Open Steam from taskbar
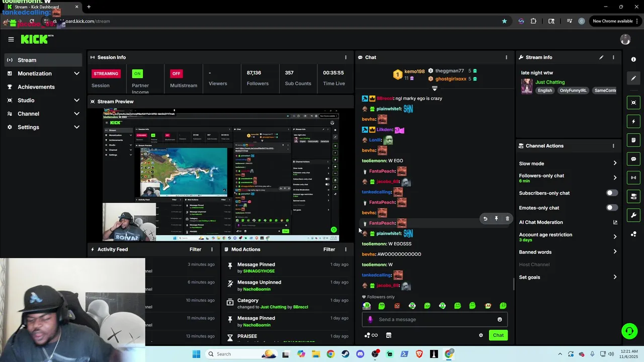This screenshot has width=644, height=362. click(x=345, y=354)
